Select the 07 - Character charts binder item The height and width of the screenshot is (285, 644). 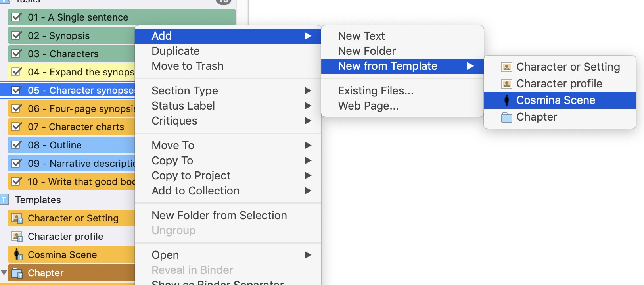[71, 127]
